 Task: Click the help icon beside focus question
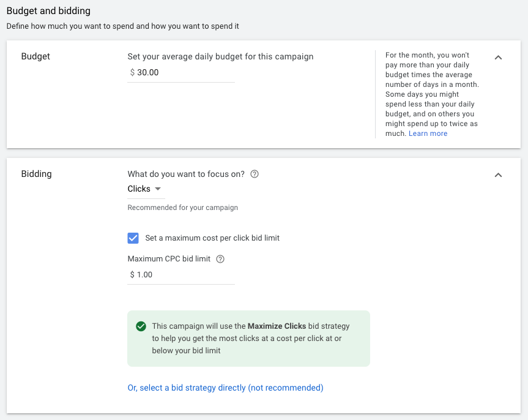point(255,174)
